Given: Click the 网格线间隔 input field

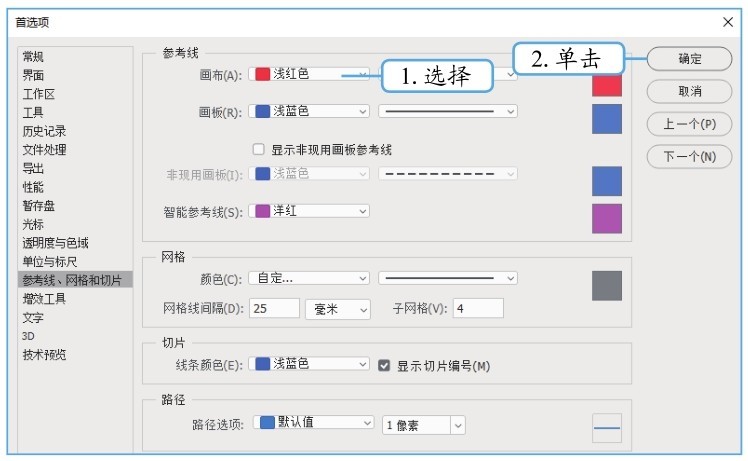Looking at the screenshot, I should click(x=274, y=309).
